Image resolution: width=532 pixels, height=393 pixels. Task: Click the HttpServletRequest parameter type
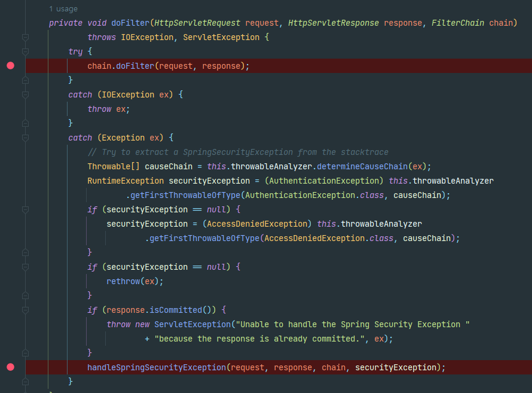pyautogui.click(x=197, y=23)
